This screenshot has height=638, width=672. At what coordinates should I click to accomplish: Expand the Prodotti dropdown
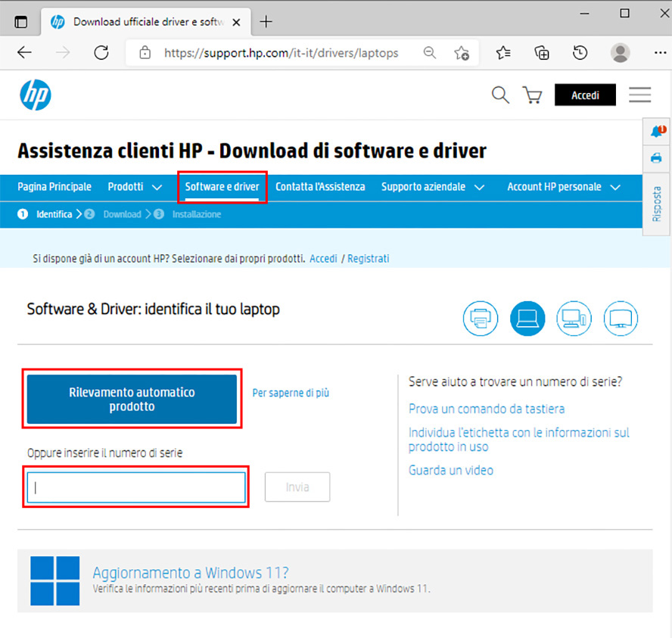pos(135,187)
